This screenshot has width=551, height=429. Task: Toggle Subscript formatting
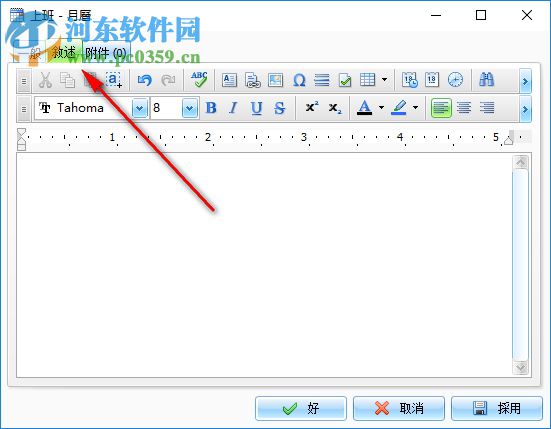click(x=335, y=108)
